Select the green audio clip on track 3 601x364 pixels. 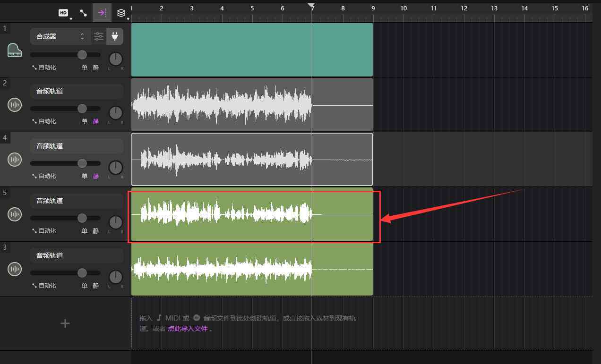click(x=252, y=269)
